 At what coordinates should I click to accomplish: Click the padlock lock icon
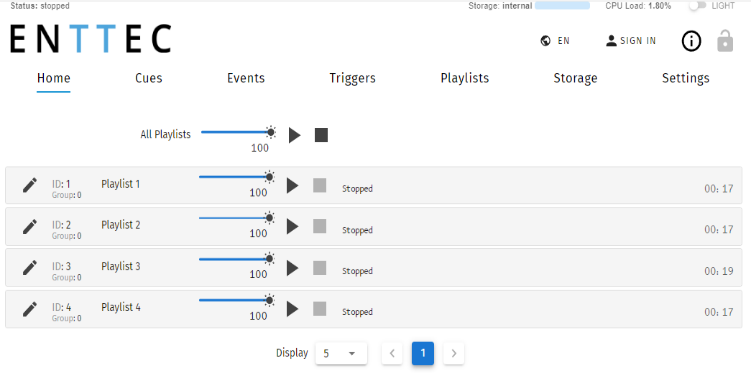tap(725, 41)
